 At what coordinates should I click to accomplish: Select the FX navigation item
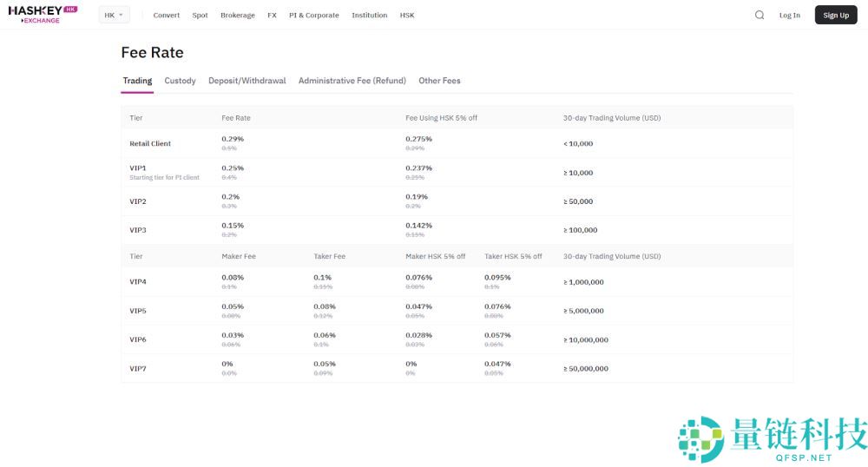click(x=272, y=16)
